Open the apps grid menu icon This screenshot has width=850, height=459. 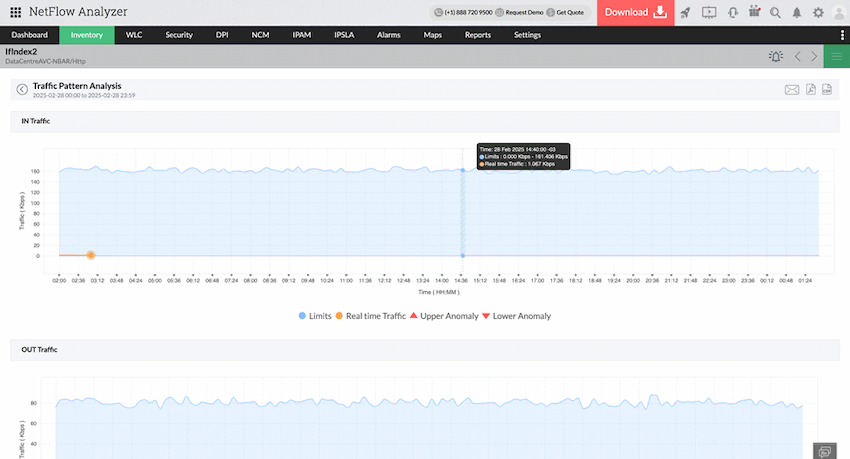(x=16, y=12)
